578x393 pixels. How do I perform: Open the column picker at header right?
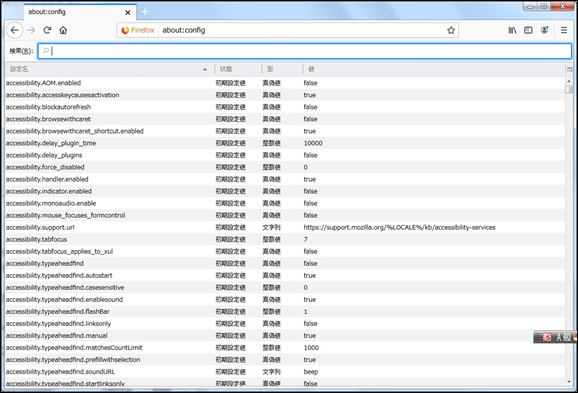(x=570, y=69)
